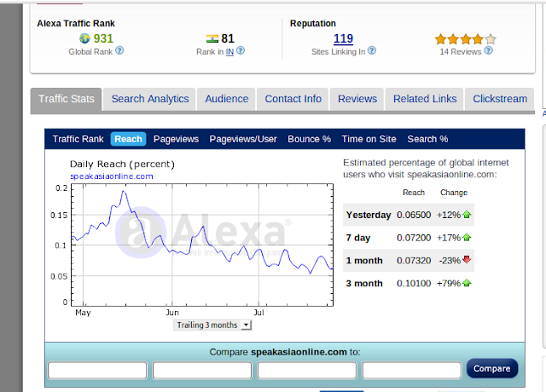Open the Clickstream tab

[500, 99]
